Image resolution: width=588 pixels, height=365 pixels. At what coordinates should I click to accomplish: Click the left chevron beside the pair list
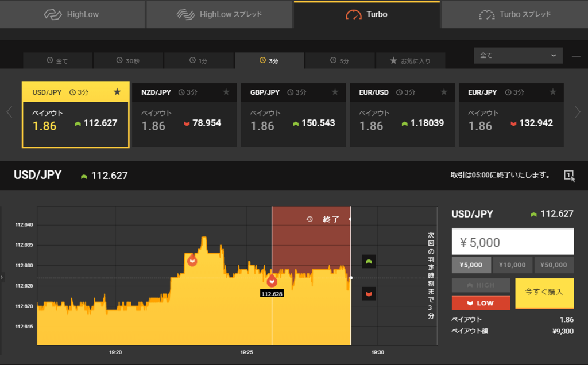[9, 113]
